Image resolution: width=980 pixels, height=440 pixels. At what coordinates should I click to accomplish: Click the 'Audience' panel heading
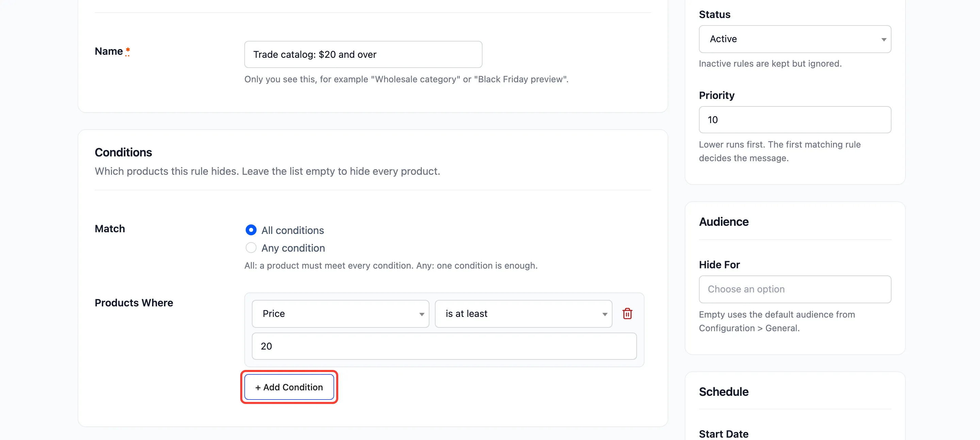tap(723, 222)
